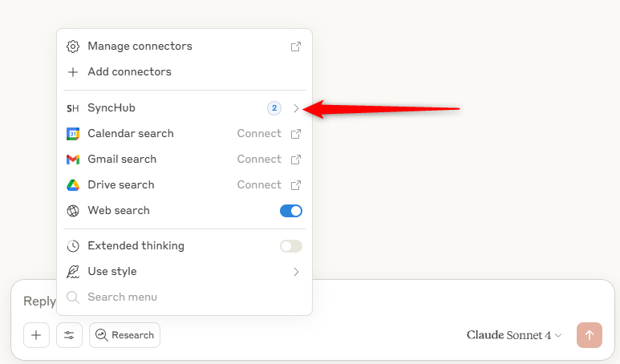
Task: Expand the Use style submenu chevron
Action: [x=296, y=272]
